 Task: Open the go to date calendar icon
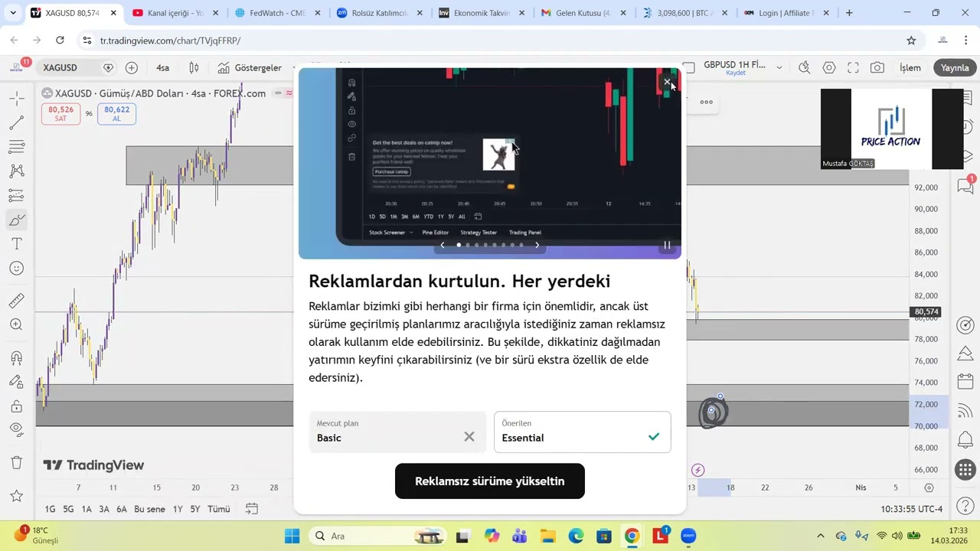pyautogui.click(x=251, y=509)
